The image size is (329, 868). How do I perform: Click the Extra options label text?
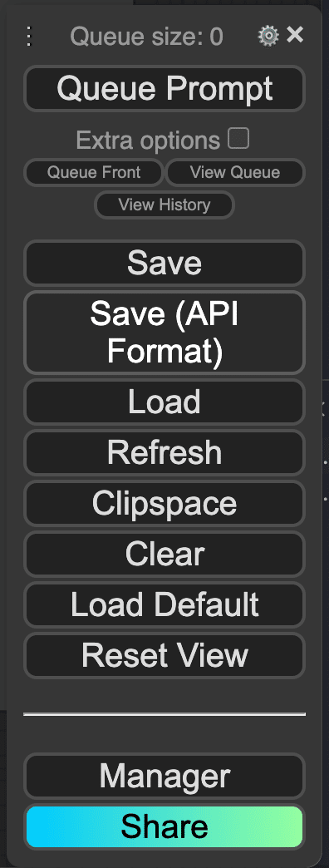point(148,141)
